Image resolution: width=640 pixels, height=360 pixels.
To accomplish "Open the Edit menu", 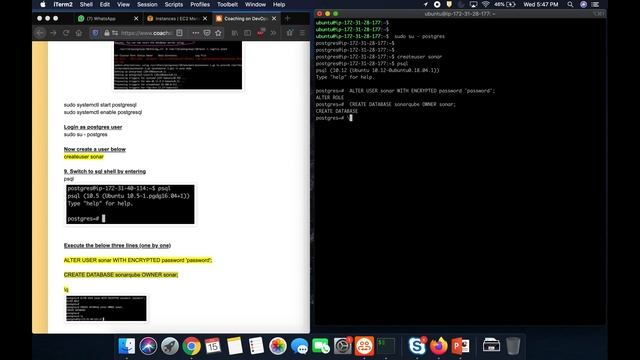I will click(x=105, y=4).
